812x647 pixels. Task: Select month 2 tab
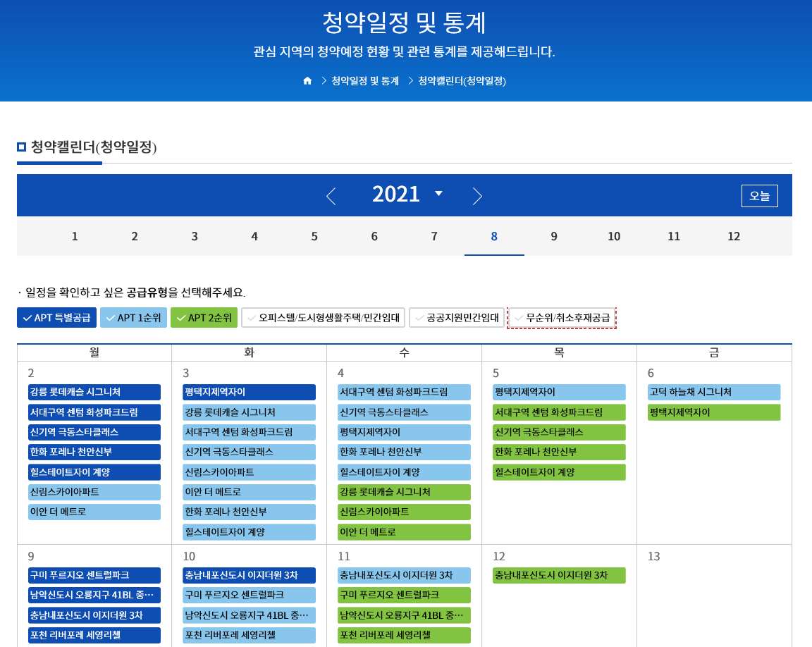135,236
